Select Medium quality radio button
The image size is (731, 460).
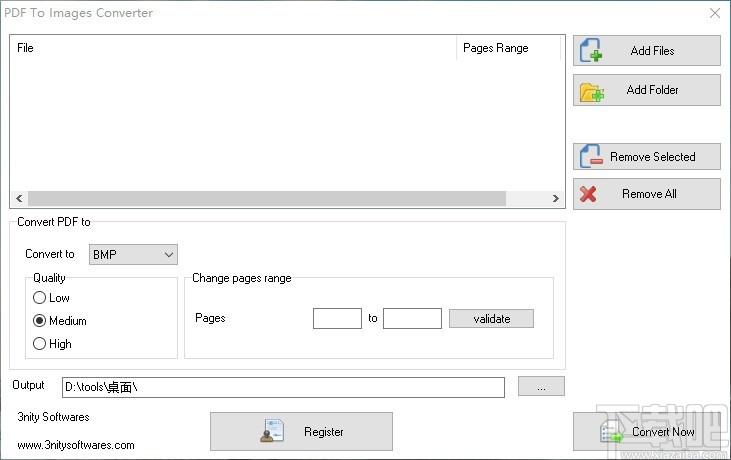click(x=40, y=321)
